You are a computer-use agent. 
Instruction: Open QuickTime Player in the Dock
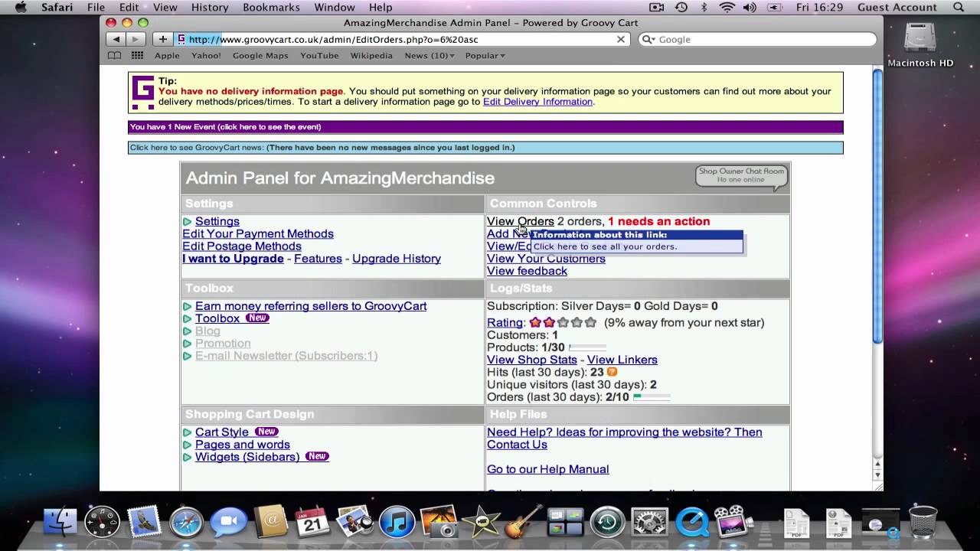click(691, 522)
